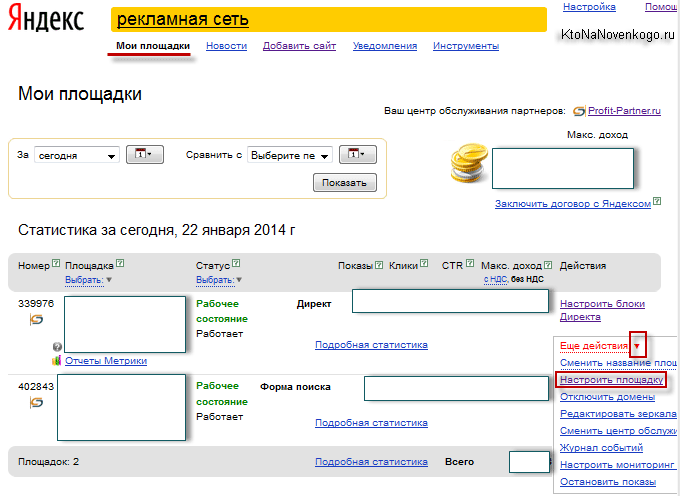Viewport: 680px width, 496px height.
Task: Click the Яндекс logo
Action: pyautogui.click(x=46, y=19)
